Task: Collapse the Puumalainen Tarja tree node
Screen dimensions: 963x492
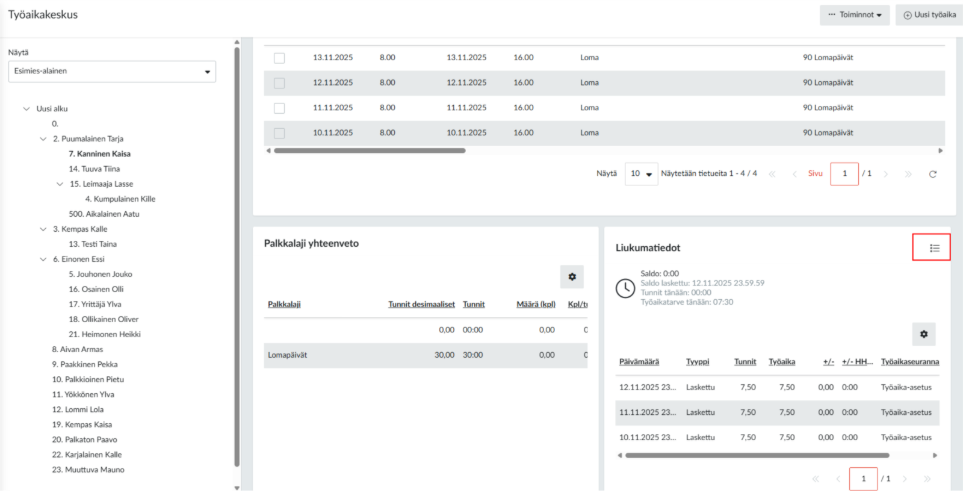Action: [43, 139]
